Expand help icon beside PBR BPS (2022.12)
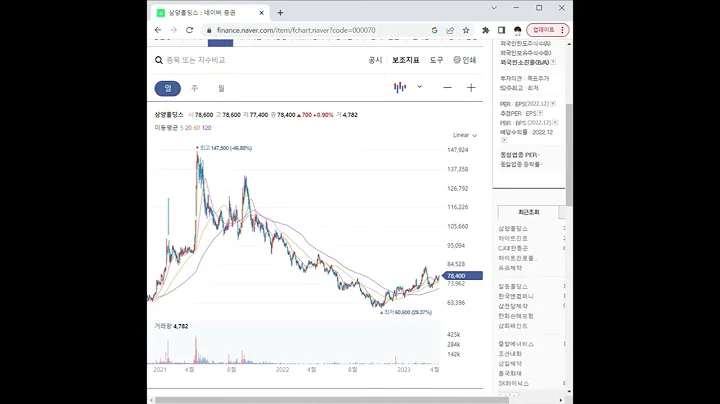This screenshot has width=720, height=404. point(555,123)
